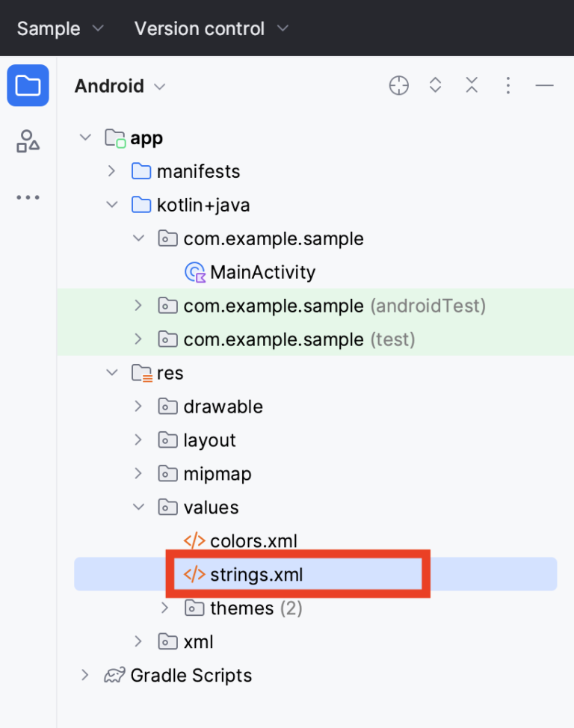
Task: Open the project panel options kebab menu
Action: (508, 85)
